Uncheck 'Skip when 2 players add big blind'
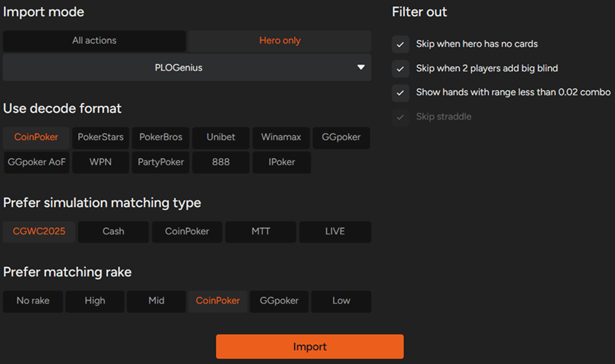 click(400, 68)
